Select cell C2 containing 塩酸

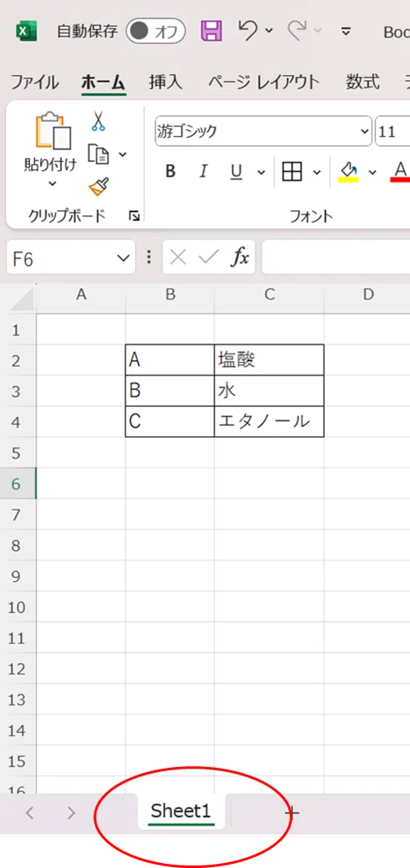[x=269, y=360]
